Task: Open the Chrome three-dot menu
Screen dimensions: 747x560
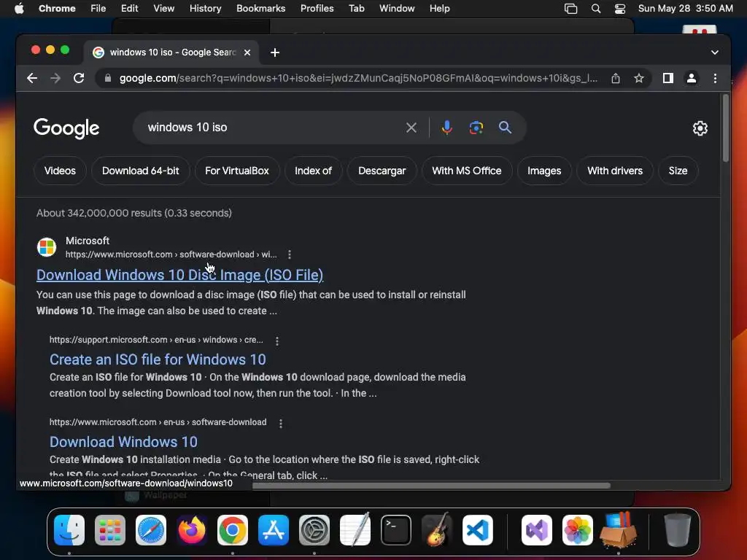Action: coord(715,78)
